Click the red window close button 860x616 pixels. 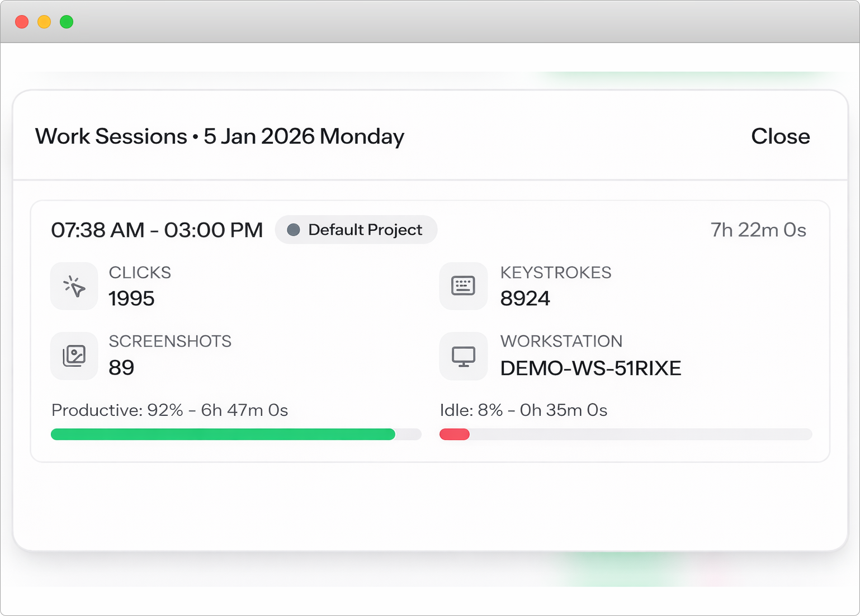(x=22, y=22)
